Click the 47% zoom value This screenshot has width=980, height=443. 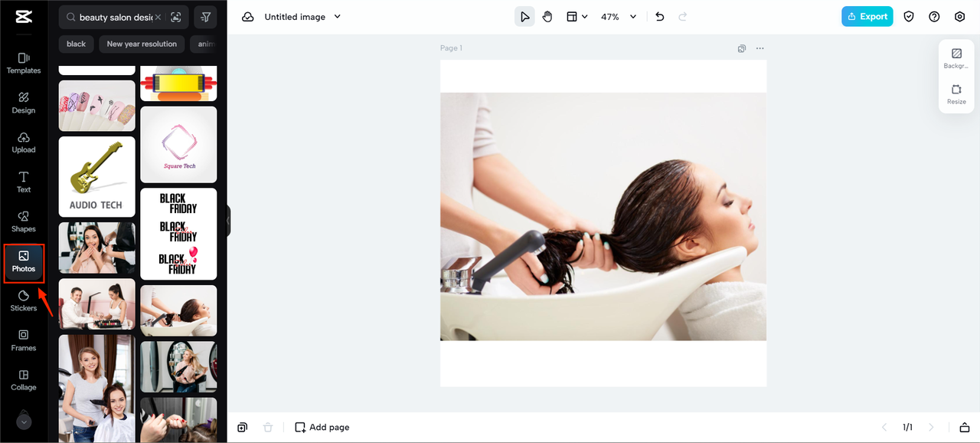click(610, 17)
